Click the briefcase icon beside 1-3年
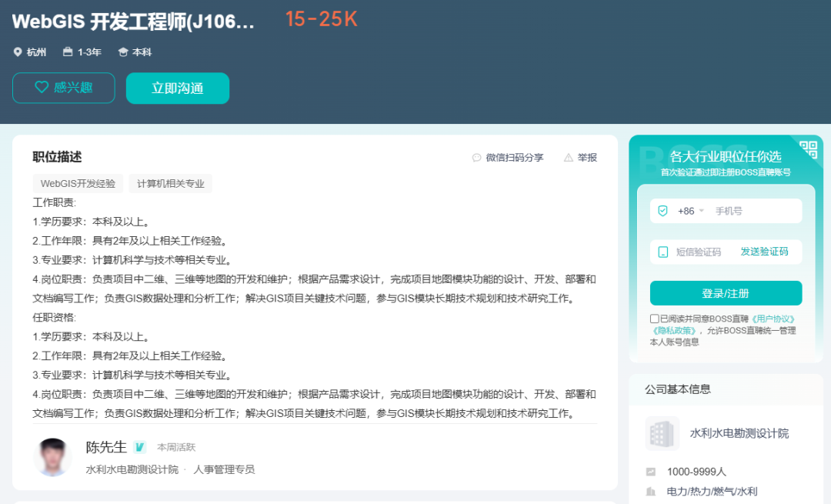The image size is (831, 504). pos(67,52)
